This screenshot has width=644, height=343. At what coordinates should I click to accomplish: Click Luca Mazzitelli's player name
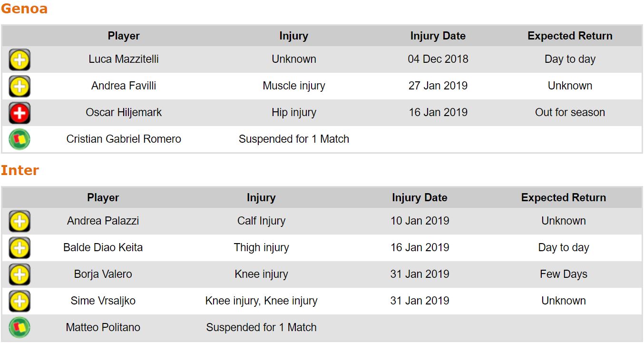click(x=124, y=59)
